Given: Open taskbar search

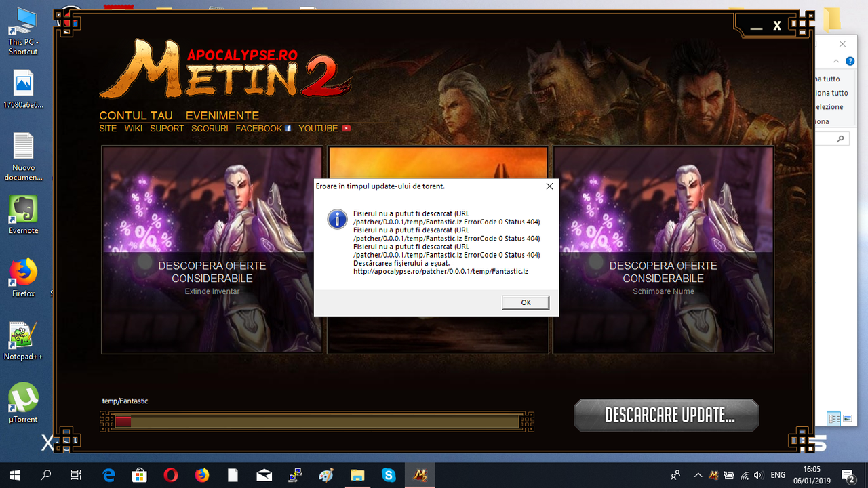Looking at the screenshot, I should tap(46, 475).
